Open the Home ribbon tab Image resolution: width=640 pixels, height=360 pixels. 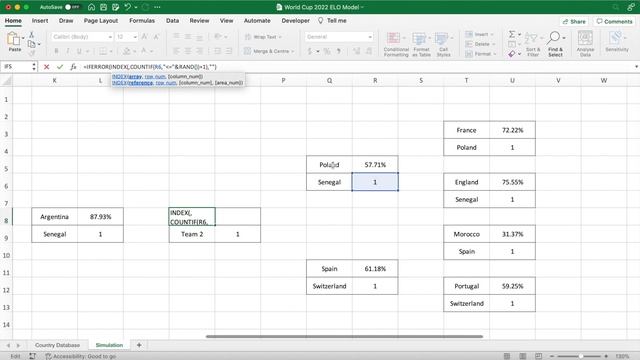pos(13,20)
